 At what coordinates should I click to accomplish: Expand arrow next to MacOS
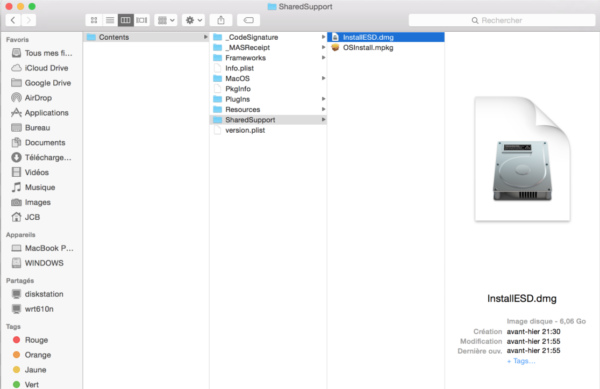(x=323, y=78)
